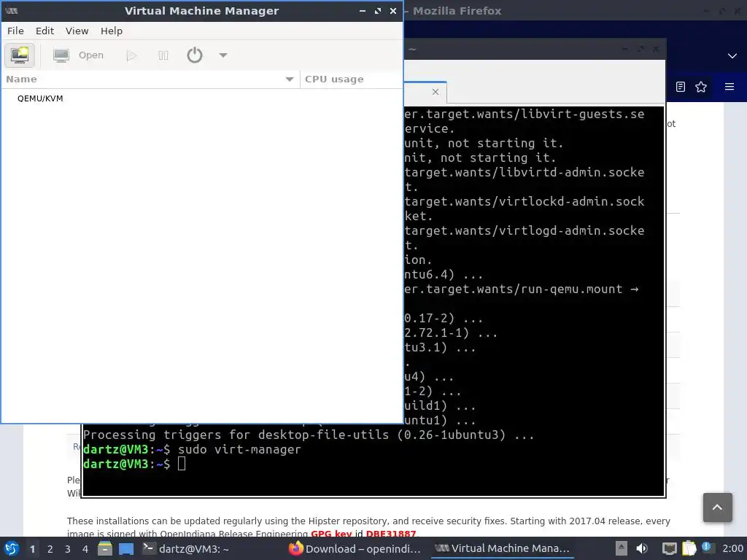747x560 pixels.
Task: Click the update notification tray icon
Action: pyautogui.click(x=707, y=548)
